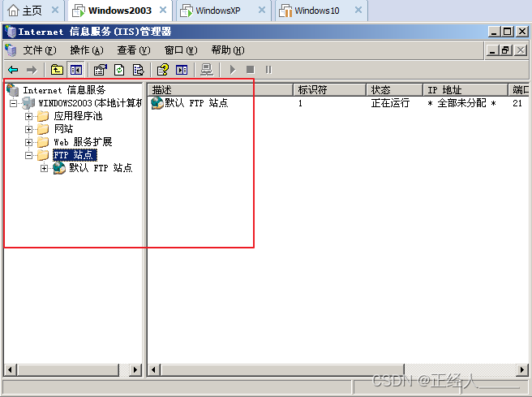Select the WINDOWS2003 local computer node
The height and width of the screenshot is (397, 532).
90,103
